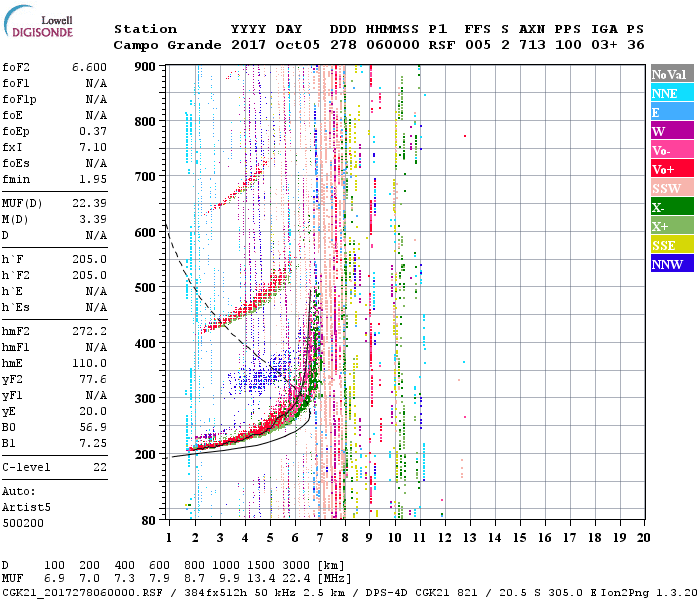Click the RSF program value
Image resolution: width=700 pixels, height=600 pixels.
[x=442, y=45]
